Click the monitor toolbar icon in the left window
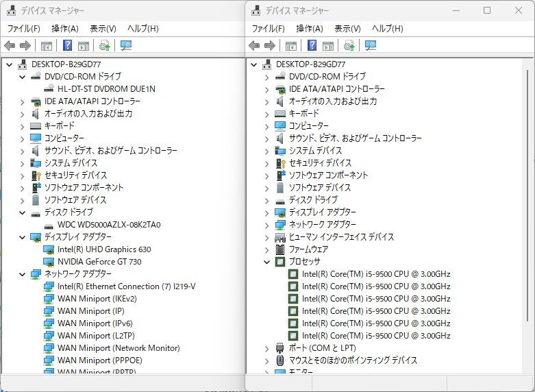 pos(126,46)
